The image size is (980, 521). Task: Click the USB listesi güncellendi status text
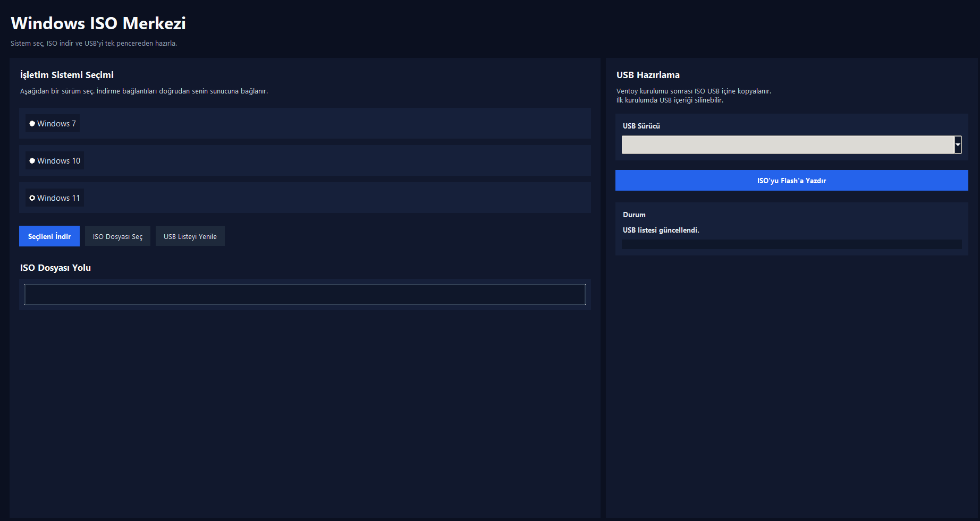[661, 230]
